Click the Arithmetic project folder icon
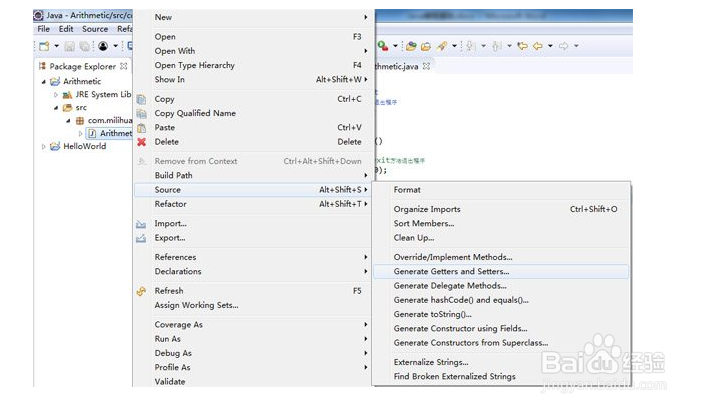Image resolution: width=705 pixels, height=409 pixels. click(55, 81)
